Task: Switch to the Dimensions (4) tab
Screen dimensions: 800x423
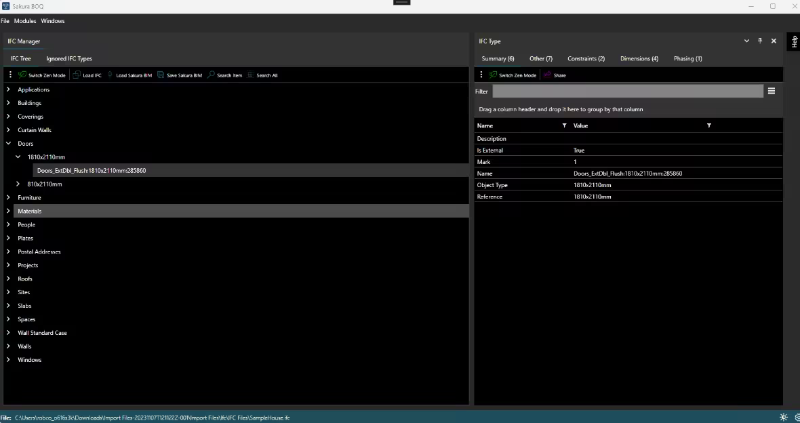Action: [x=639, y=59]
